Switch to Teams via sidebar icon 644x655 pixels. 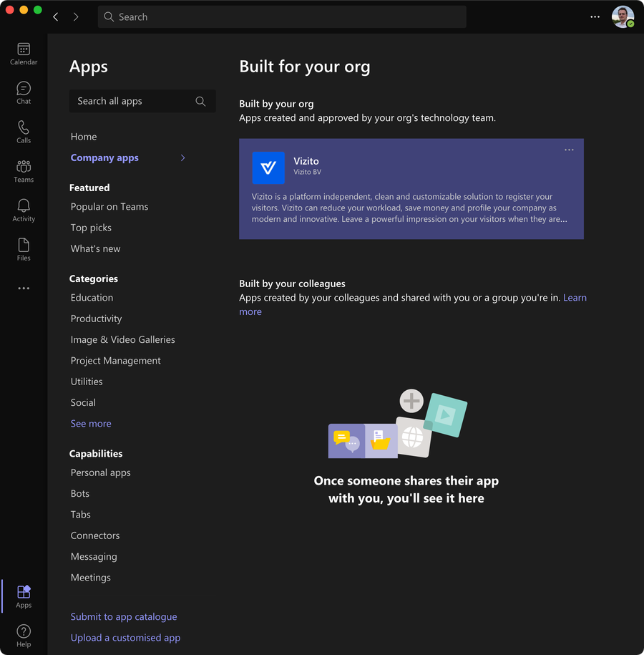(x=23, y=170)
